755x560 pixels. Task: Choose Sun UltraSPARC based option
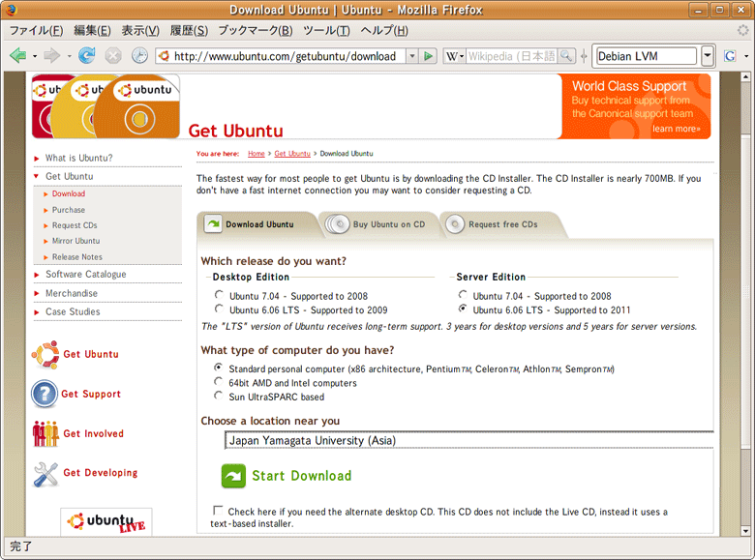click(x=219, y=396)
